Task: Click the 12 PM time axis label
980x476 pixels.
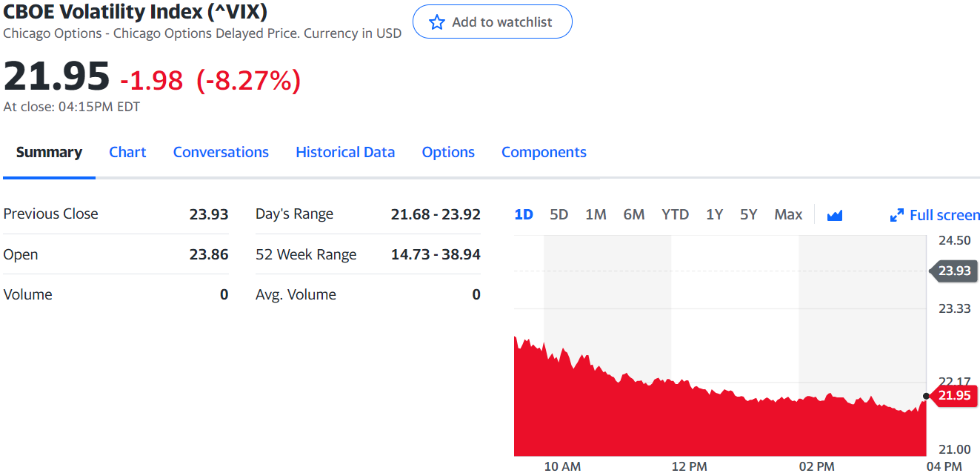Action: [x=690, y=466]
